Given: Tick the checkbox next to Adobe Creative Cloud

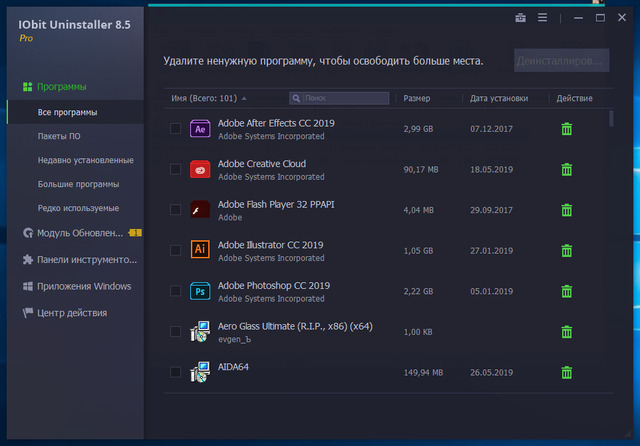Looking at the screenshot, I should pos(176,170).
